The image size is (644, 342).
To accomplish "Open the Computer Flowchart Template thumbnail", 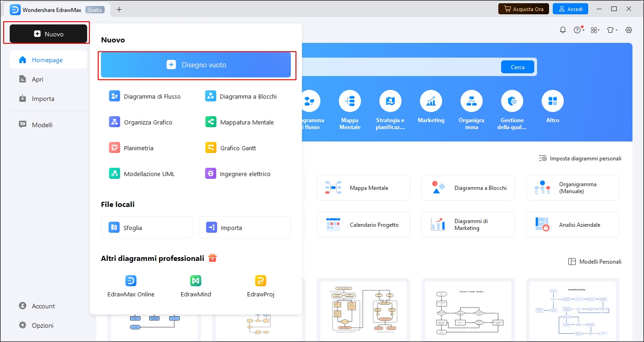I will pos(468,310).
